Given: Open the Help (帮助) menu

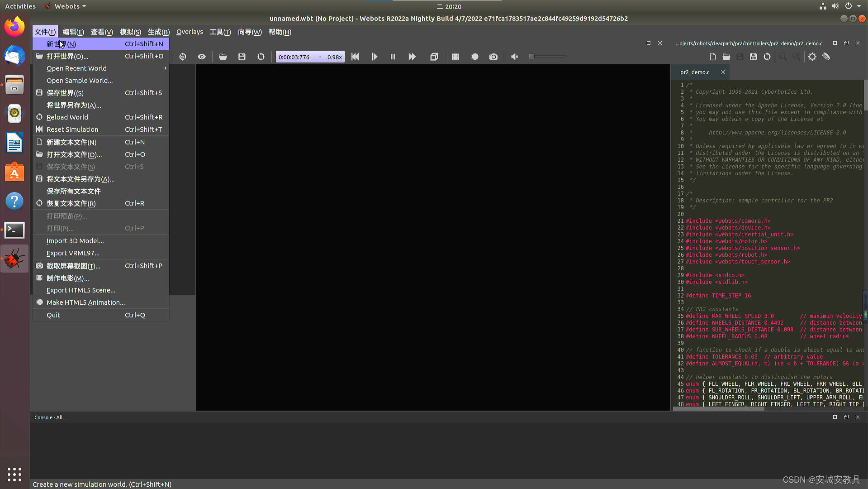Looking at the screenshot, I should (x=280, y=32).
